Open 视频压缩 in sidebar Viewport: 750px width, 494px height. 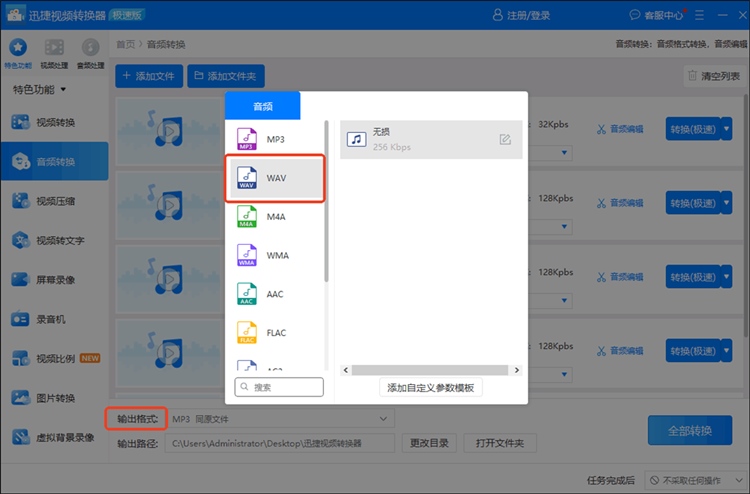pyautogui.click(x=55, y=201)
